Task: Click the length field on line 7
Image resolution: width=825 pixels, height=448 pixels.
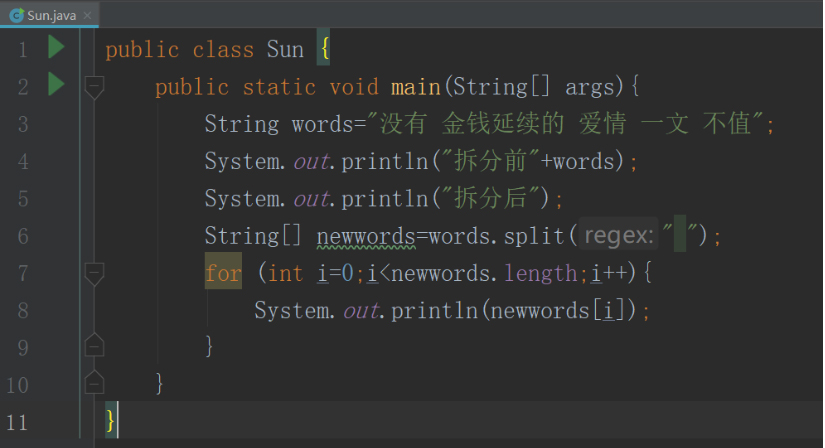Action: click(541, 273)
